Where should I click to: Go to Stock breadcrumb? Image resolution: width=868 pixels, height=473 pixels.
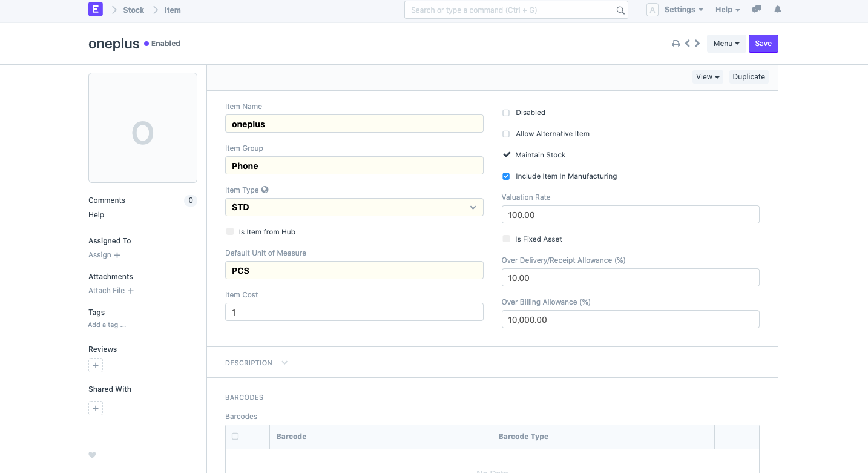click(134, 10)
